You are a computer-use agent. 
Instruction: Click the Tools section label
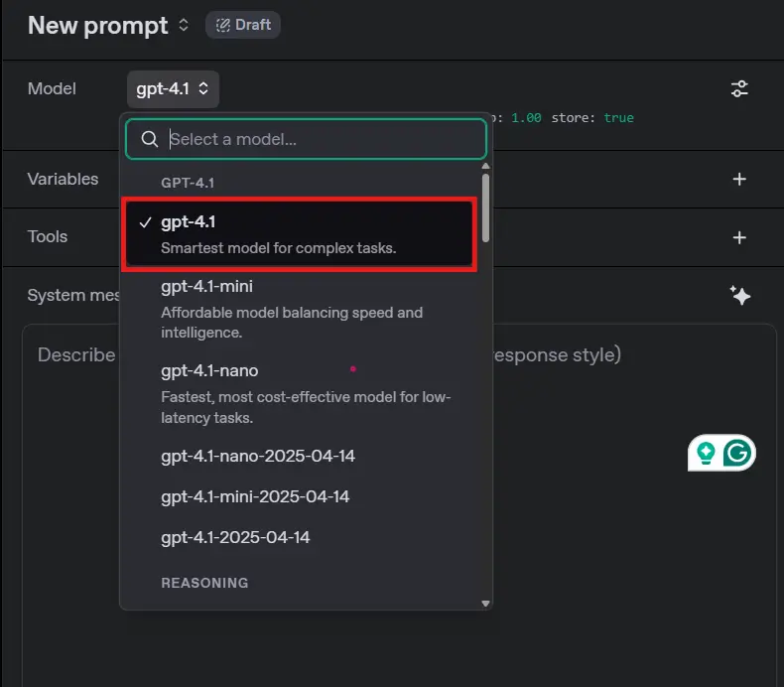48,236
